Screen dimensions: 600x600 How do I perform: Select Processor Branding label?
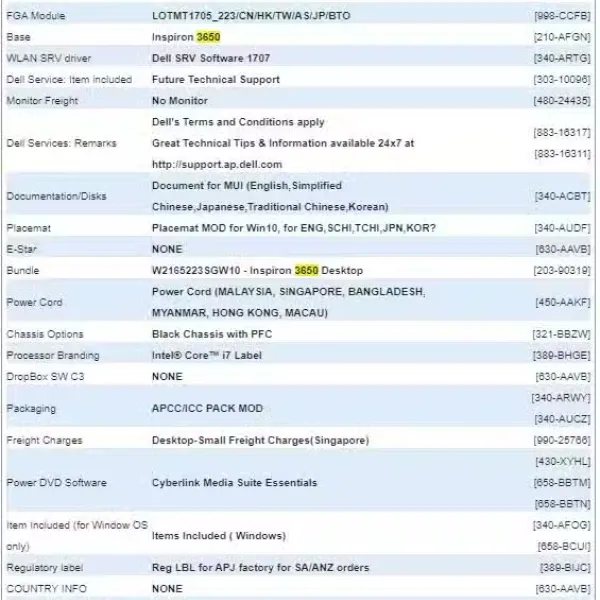[53, 355]
